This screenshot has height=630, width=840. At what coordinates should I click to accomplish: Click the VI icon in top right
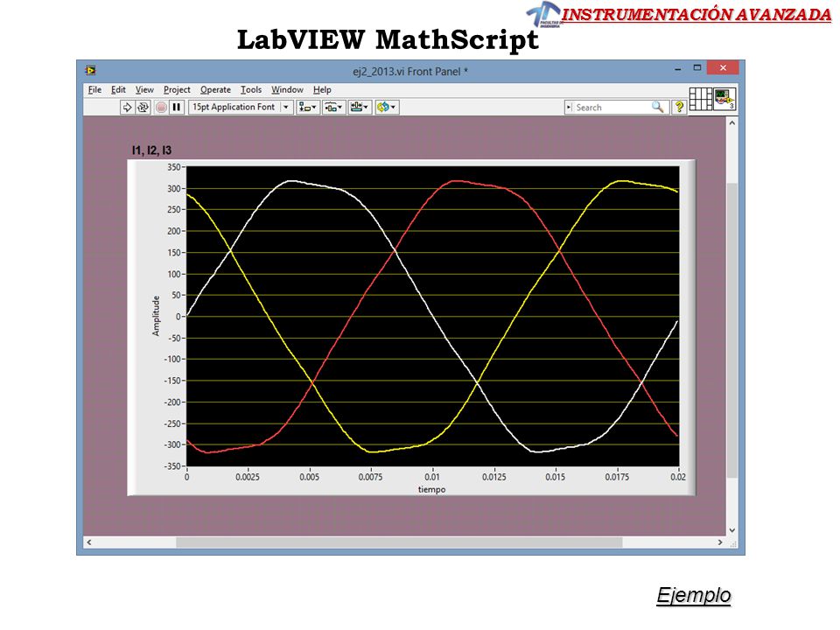click(x=724, y=99)
